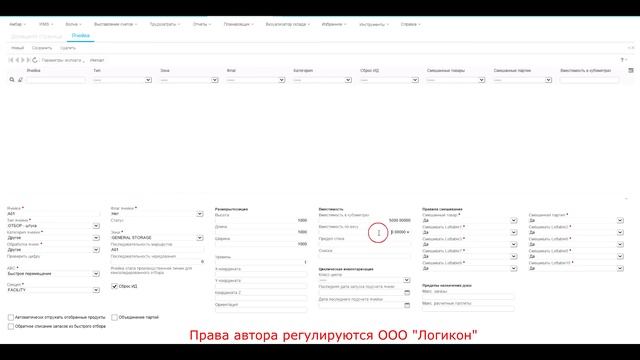This screenshot has height=360, width=640.
Task: Click the help question mark icon
Action: (x=622, y=60)
